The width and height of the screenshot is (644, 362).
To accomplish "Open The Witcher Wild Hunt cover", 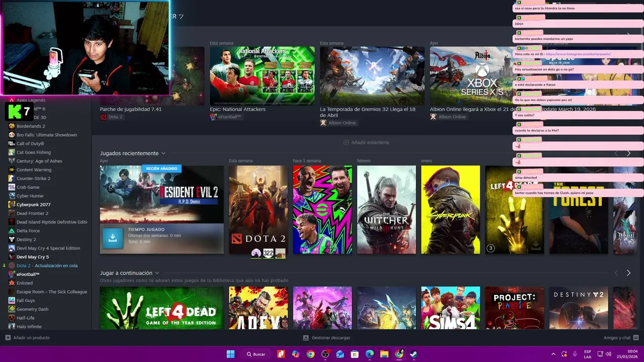I will [x=386, y=210].
